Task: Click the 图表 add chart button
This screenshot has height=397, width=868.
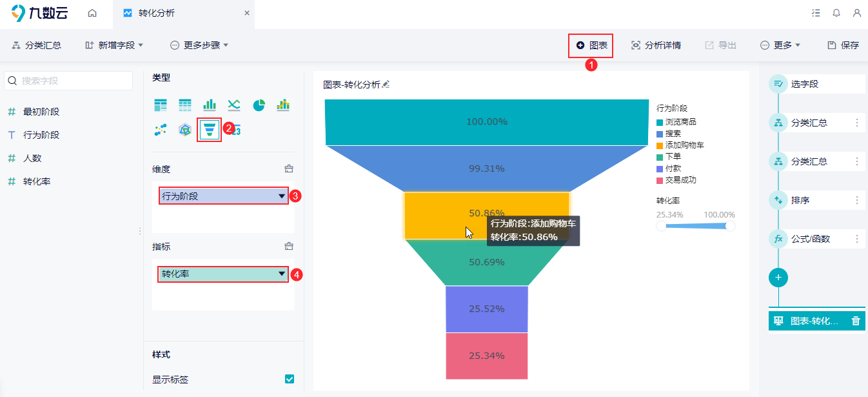Action: (x=591, y=45)
